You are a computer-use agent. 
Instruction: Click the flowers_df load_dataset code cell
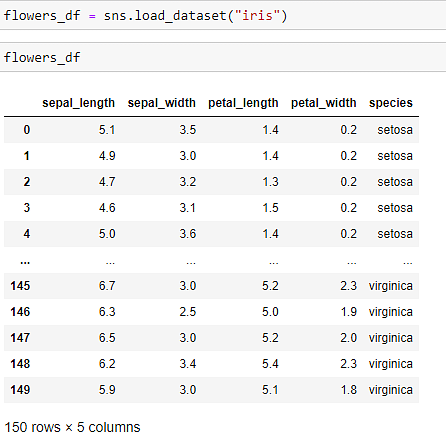pos(223,15)
